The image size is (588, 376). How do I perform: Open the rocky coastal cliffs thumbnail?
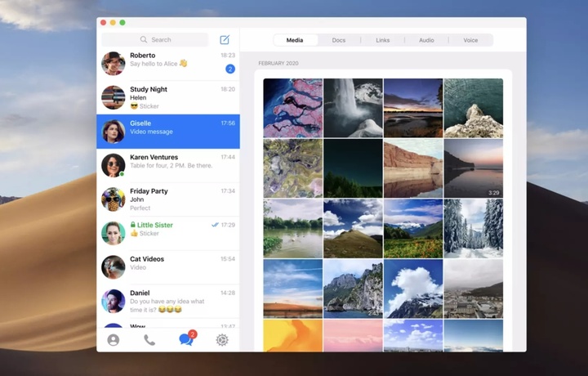(x=354, y=289)
